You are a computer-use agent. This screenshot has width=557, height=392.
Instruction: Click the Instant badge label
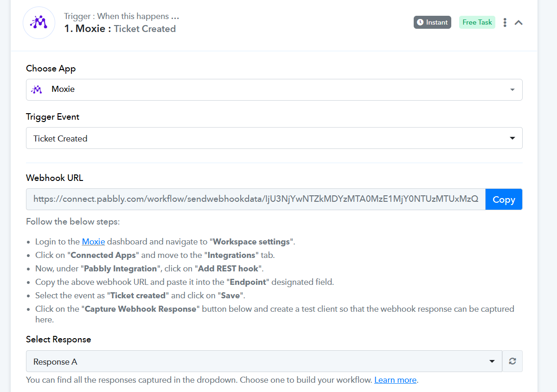point(437,22)
